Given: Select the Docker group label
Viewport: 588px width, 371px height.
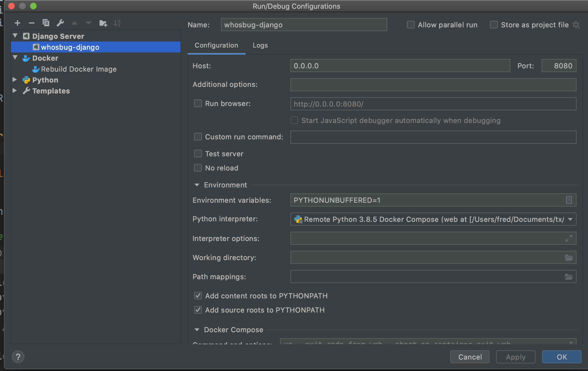Looking at the screenshot, I should [x=45, y=58].
